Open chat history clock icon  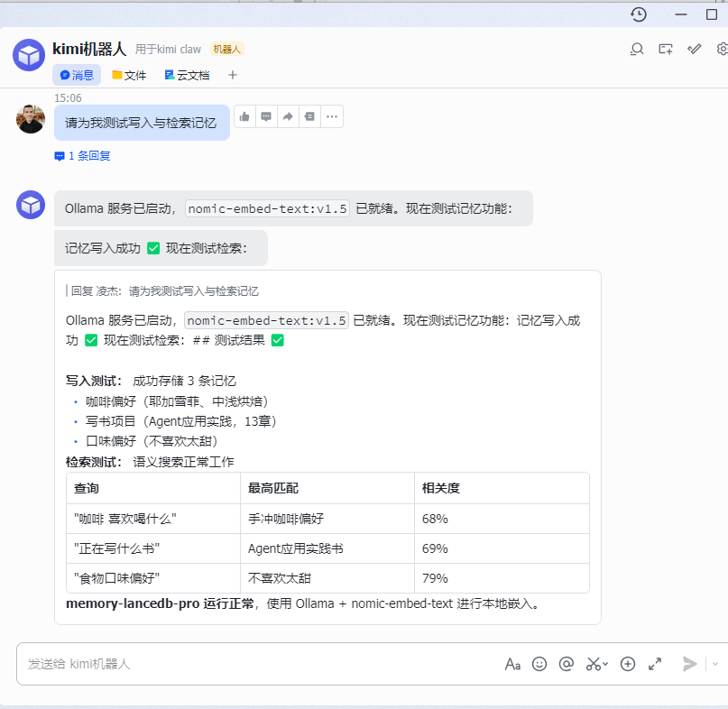[639, 14]
